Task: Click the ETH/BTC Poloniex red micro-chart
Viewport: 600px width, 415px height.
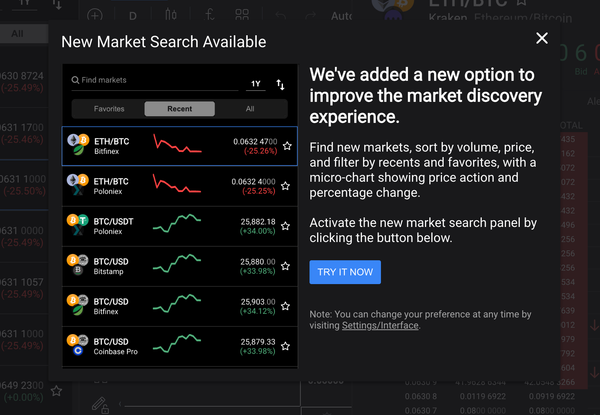Action: click(177, 183)
